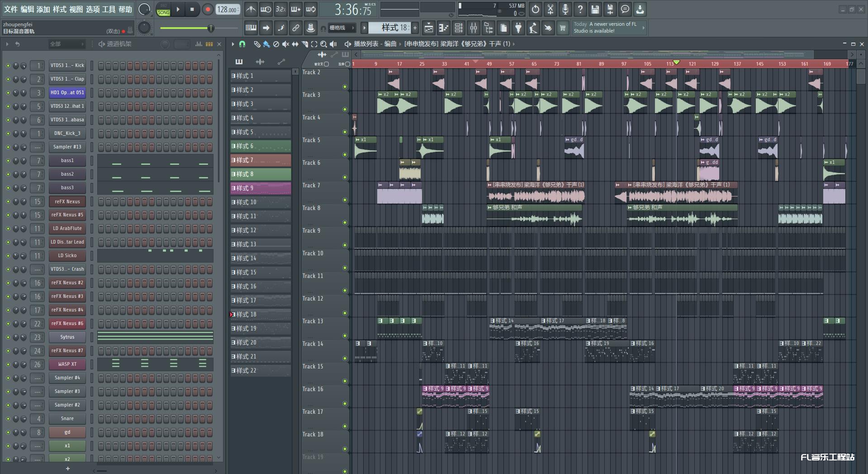The image size is (868, 474).
Task: Open channel rack graph editor icon
Action: click(x=199, y=44)
